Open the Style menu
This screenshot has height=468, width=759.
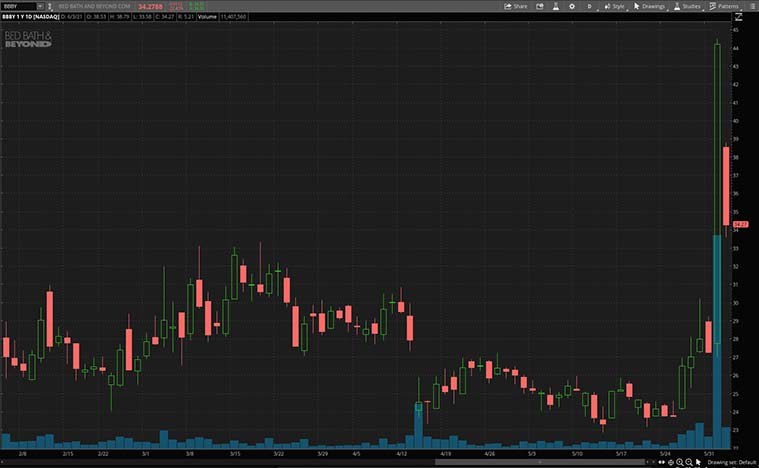[614, 6]
